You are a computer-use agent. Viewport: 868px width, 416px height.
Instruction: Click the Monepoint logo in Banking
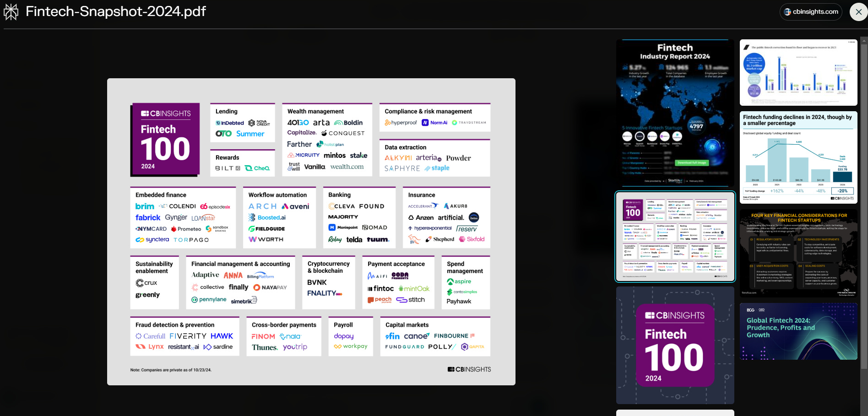click(x=343, y=227)
